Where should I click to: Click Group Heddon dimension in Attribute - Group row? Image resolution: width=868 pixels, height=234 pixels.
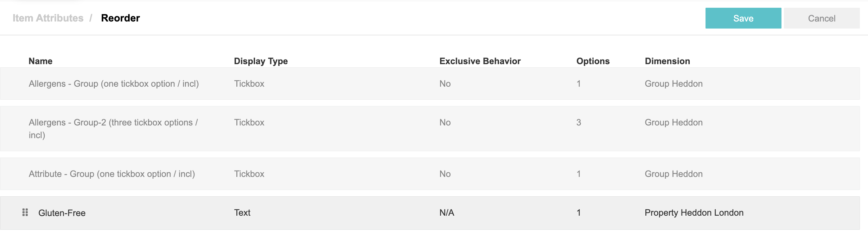pos(674,174)
